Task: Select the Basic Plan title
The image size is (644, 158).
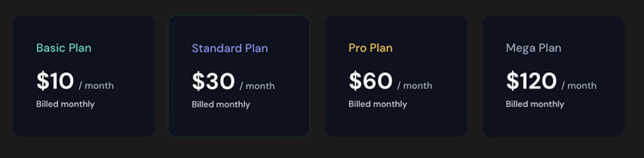Action: (64, 48)
